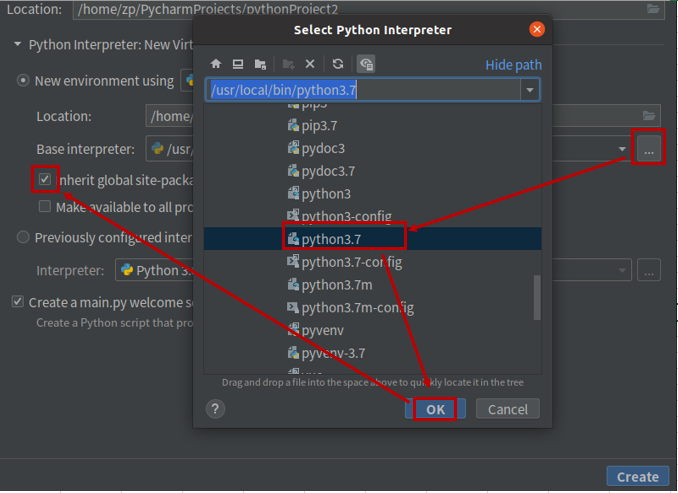
Task: Toggle show hidden files icon
Action: (366, 64)
